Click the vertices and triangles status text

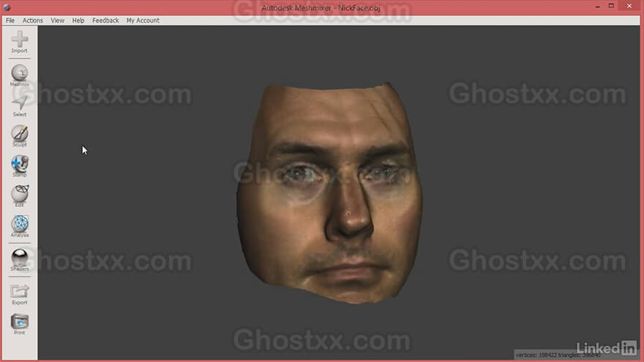coord(558,355)
